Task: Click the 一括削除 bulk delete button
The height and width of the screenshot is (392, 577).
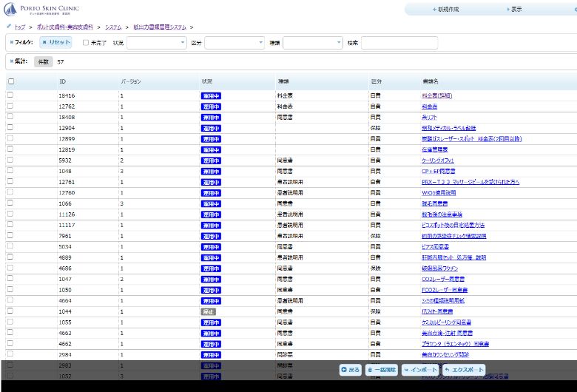Action: pyautogui.click(x=382, y=370)
